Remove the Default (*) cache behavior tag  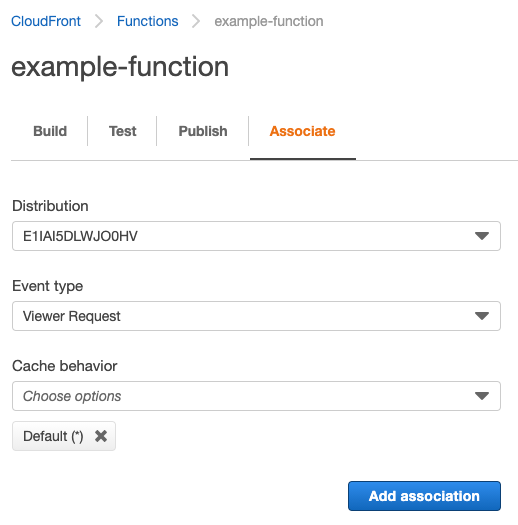coord(101,436)
